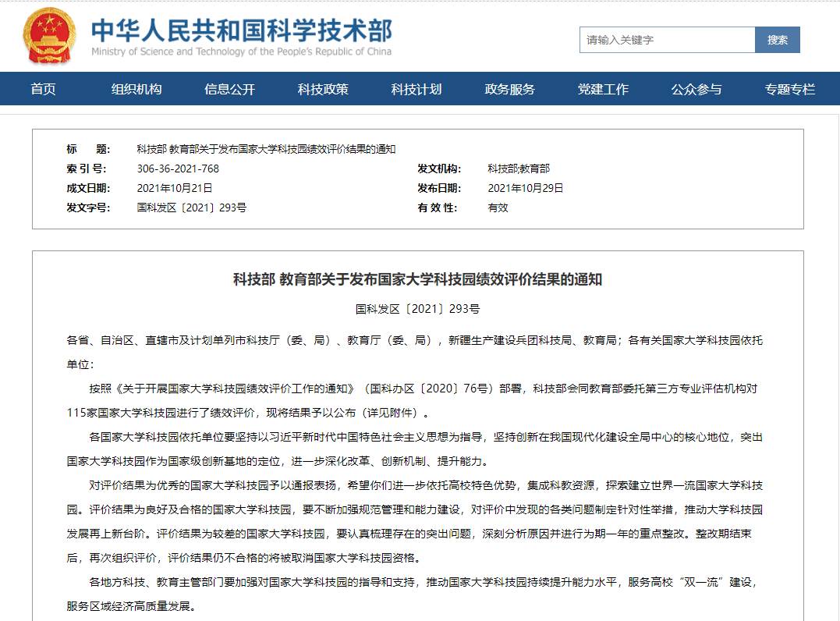Image resolution: width=840 pixels, height=621 pixels.
Task: Click the 中华人民共和国科学技术部 site title
Action: 242,31
